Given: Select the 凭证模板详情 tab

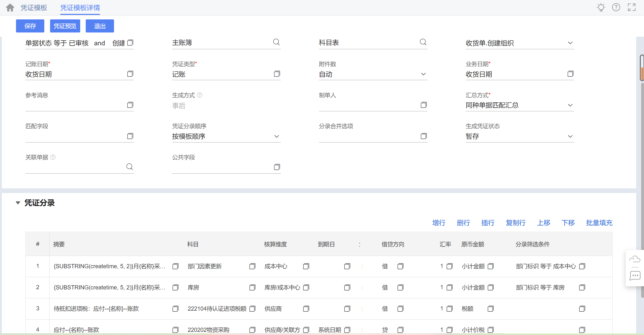Looking at the screenshot, I should tap(80, 8).
